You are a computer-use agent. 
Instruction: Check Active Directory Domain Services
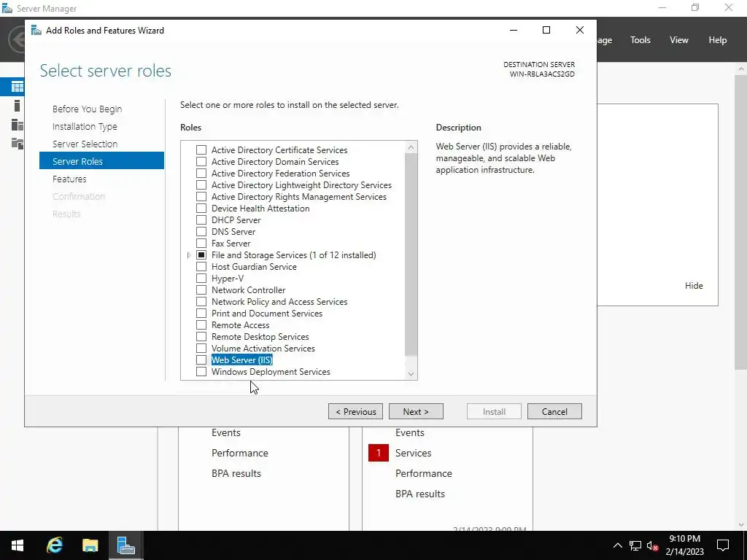click(201, 162)
